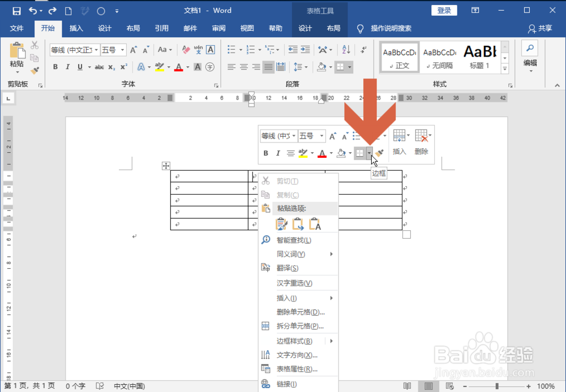Choose 拆分单元格(P) in context menu

tap(298, 326)
